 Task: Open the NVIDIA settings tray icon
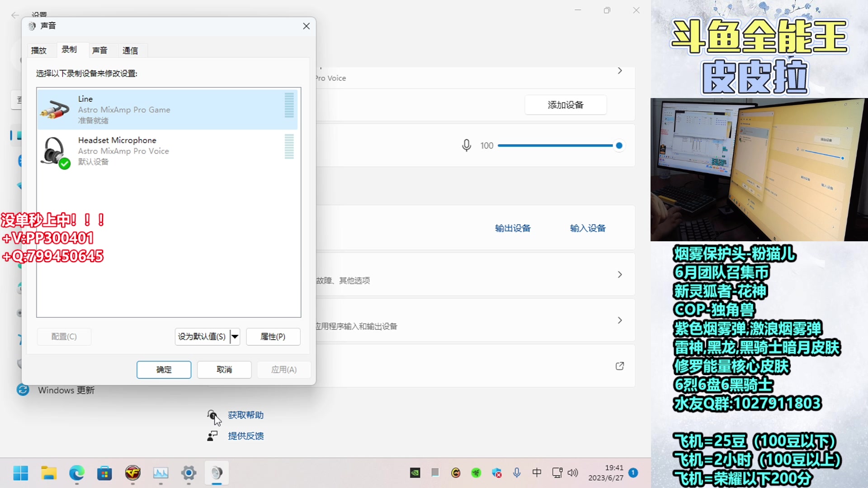pyautogui.click(x=415, y=473)
